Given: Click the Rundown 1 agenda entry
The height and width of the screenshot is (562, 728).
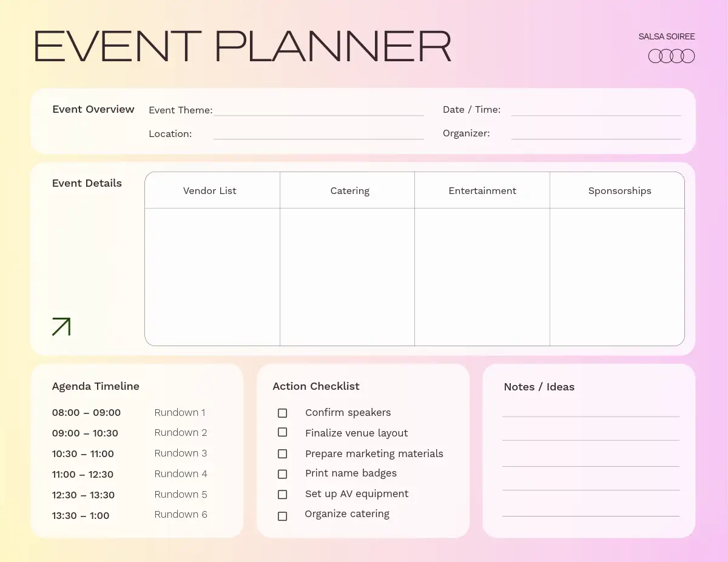Looking at the screenshot, I should click(180, 412).
